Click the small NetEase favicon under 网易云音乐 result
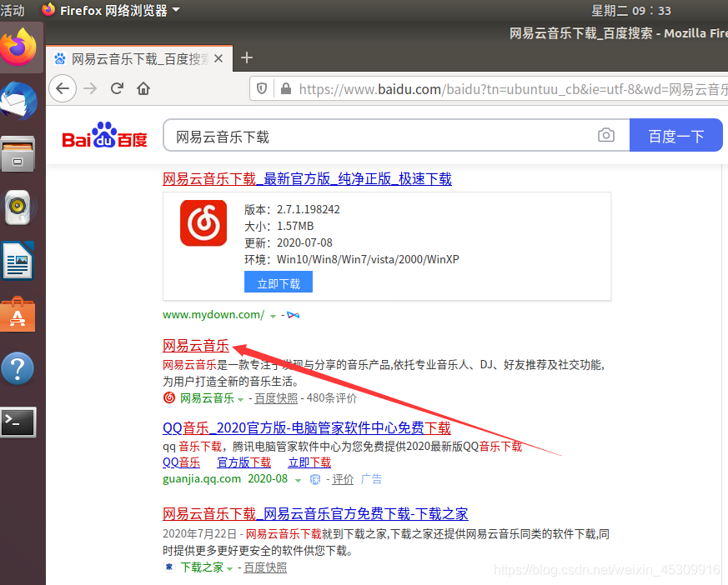Screen dimensions: 728x585 click(x=169, y=397)
